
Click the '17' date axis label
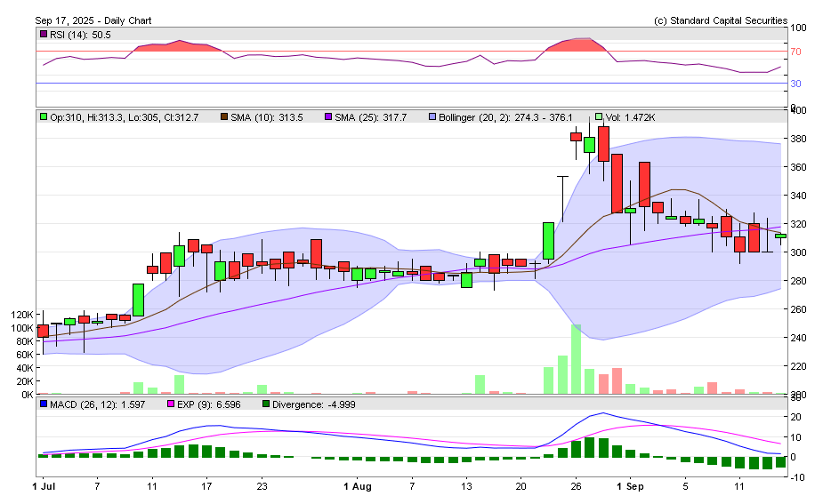[x=206, y=486]
